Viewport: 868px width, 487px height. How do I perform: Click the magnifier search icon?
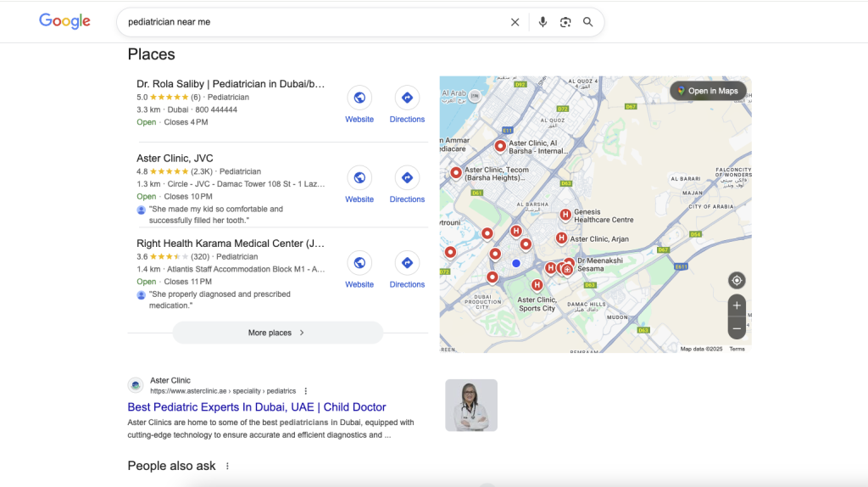[588, 22]
